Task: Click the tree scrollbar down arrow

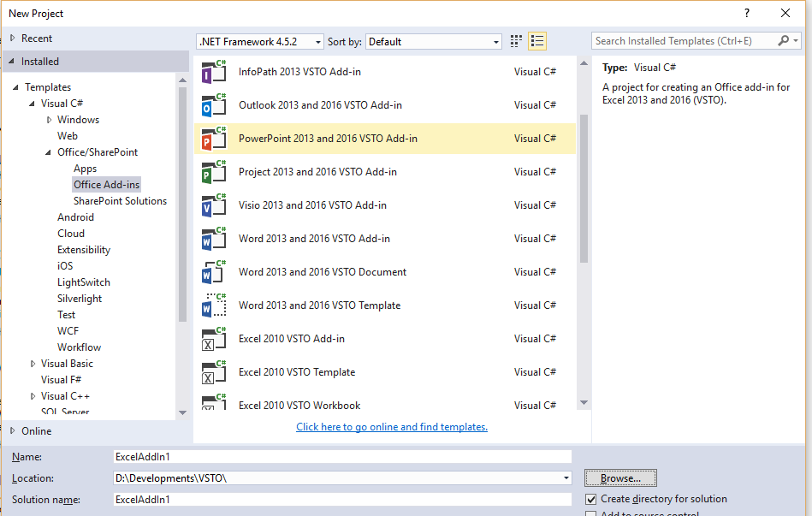Action: pyautogui.click(x=182, y=413)
